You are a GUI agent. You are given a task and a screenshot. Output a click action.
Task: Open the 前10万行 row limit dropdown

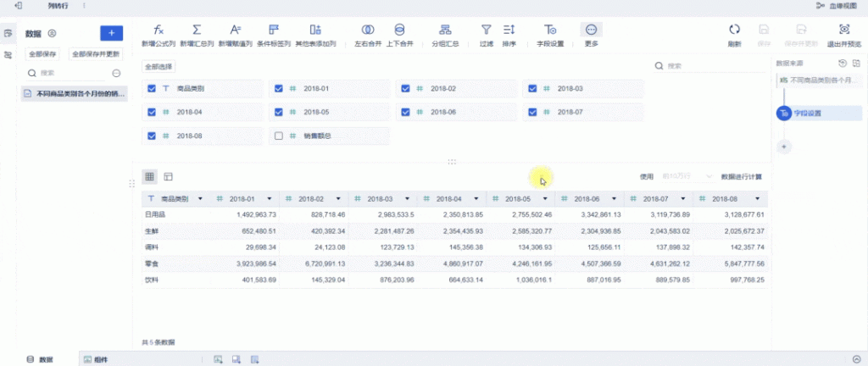687,176
